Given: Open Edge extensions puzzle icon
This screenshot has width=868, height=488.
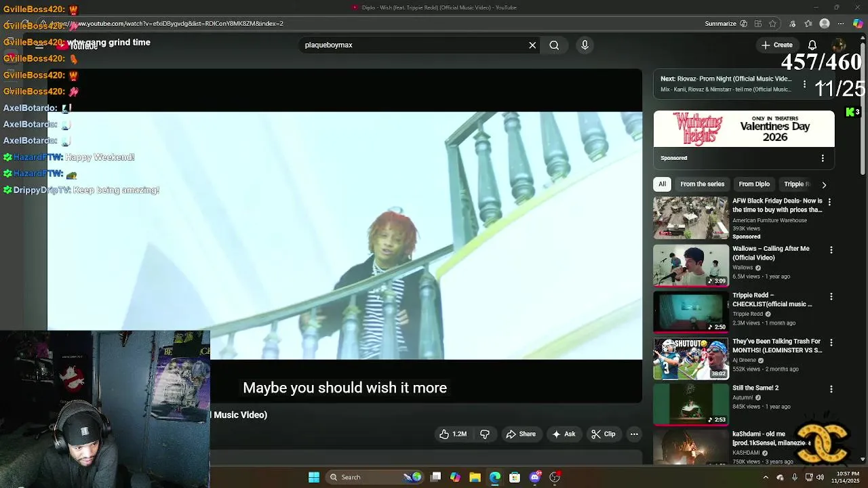Looking at the screenshot, I should coord(791,24).
